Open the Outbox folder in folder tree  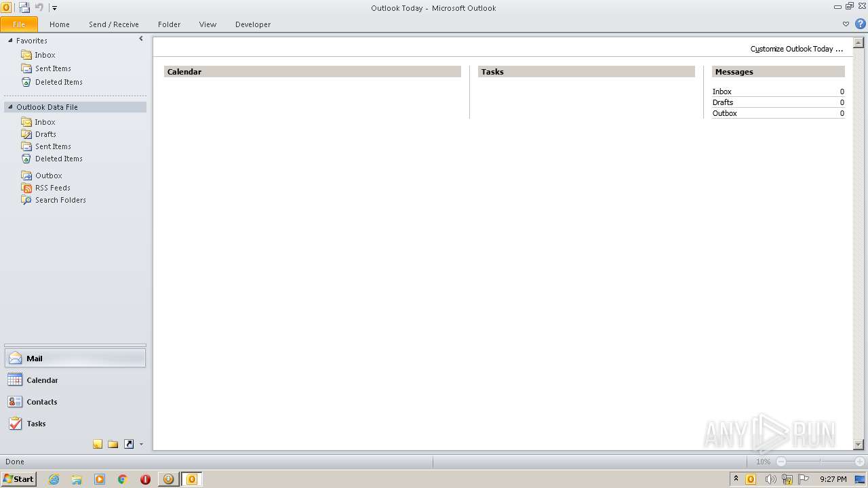[x=49, y=176]
